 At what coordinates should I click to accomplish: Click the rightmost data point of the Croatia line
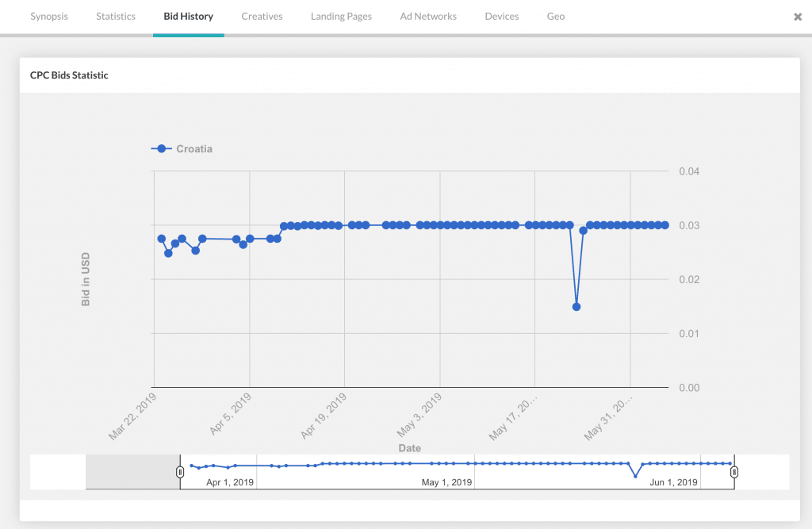tap(665, 225)
